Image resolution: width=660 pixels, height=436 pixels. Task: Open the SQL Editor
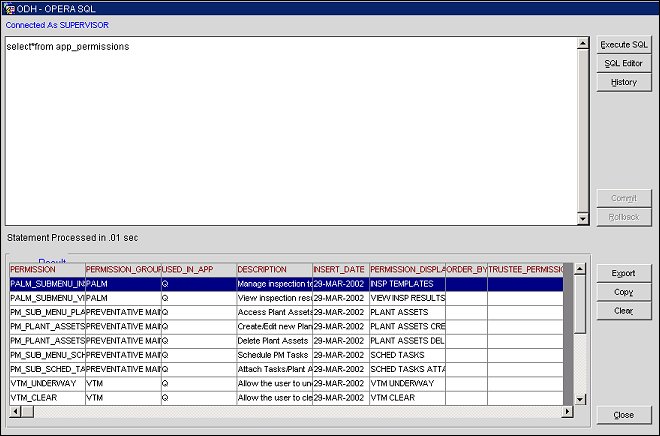point(623,64)
